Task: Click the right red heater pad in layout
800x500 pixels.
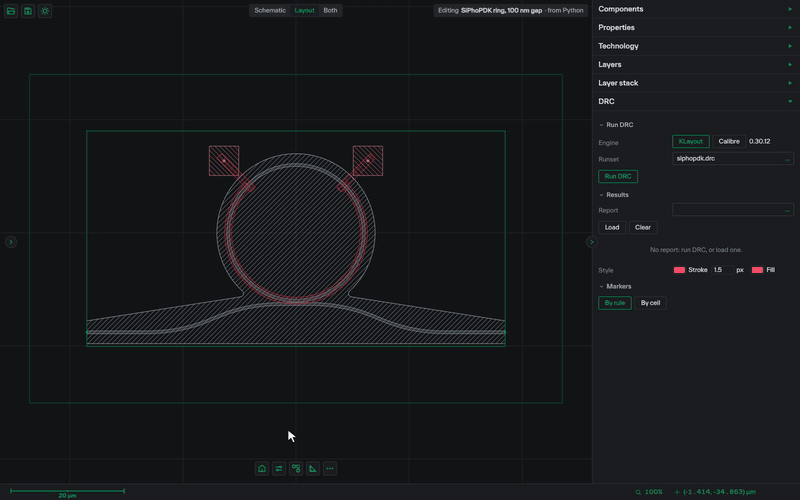Action: point(368,161)
